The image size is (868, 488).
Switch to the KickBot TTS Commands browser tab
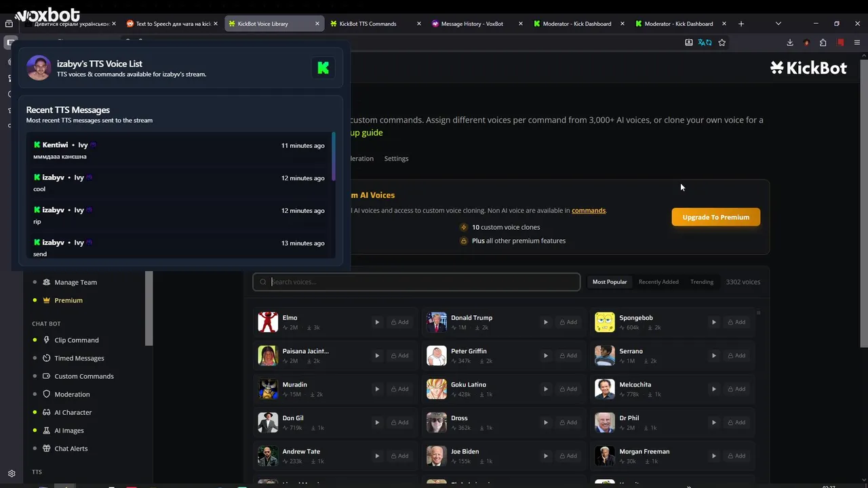(374, 24)
